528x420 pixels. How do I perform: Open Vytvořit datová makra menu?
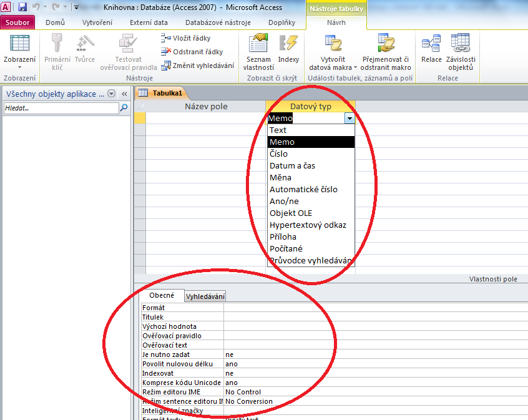[x=333, y=52]
